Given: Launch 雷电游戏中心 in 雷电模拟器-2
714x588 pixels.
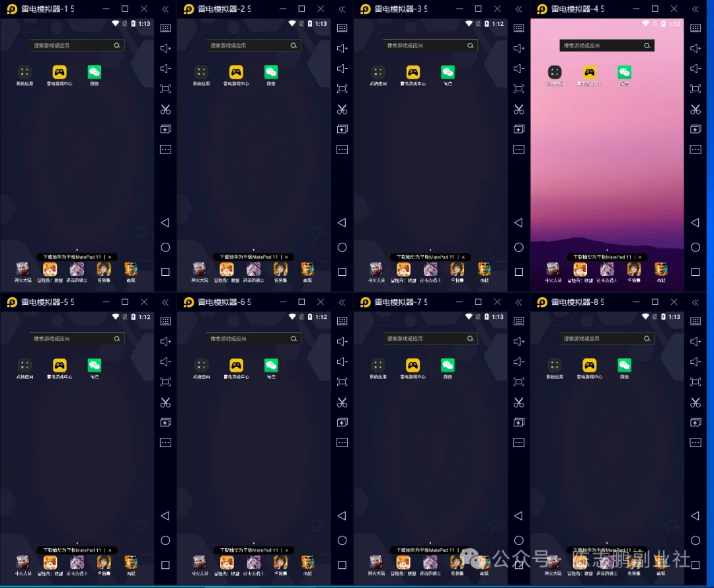Looking at the screenshot, I should [236, 72].
